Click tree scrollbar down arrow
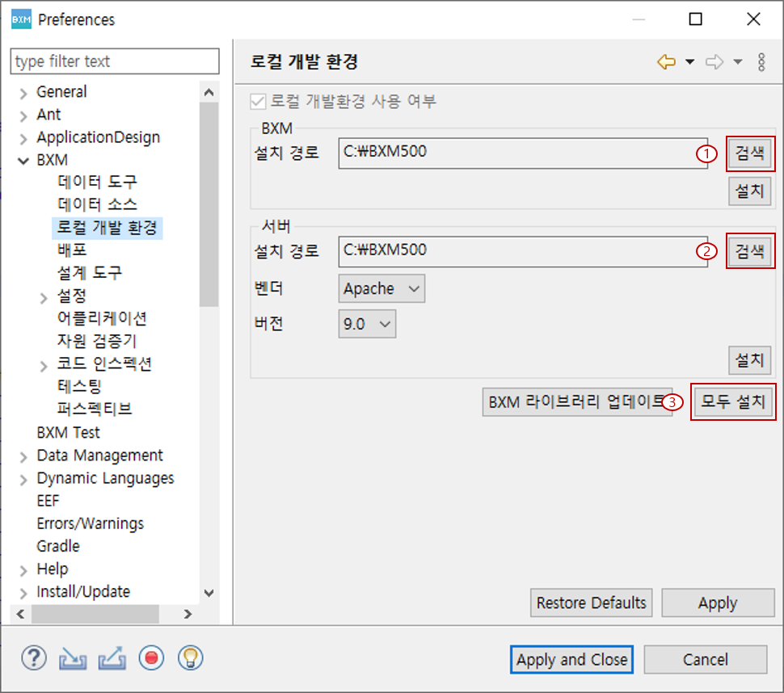Image resolution: width=784 pixels, height=693 pixels. (x=209, y=593)
